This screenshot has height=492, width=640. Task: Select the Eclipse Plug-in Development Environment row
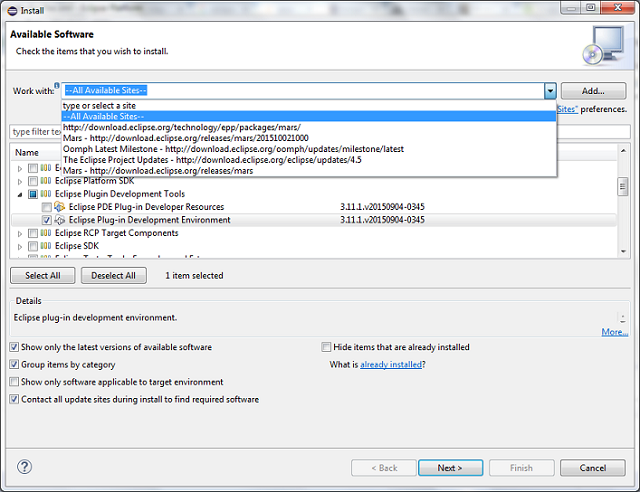tap(313, 220)
